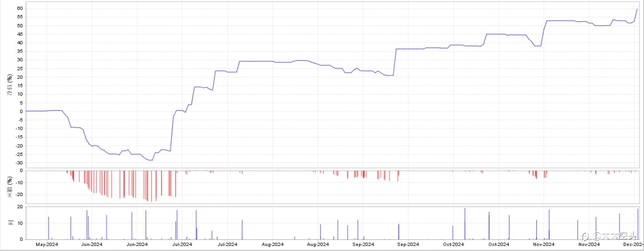The width and height of the screenshot is (644, 251).
Task: Click the Dec-2024 label at the time axis end
Action: click(633, 244)
